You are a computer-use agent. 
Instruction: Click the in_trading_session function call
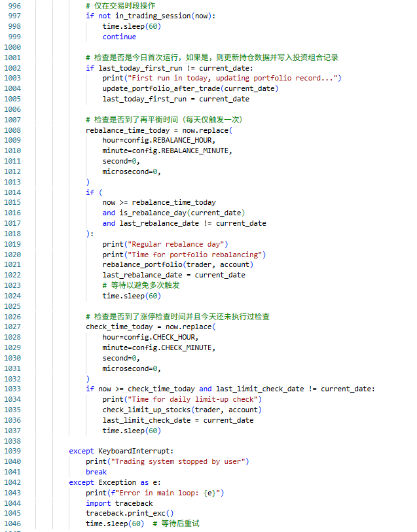(x=150, y=16)
